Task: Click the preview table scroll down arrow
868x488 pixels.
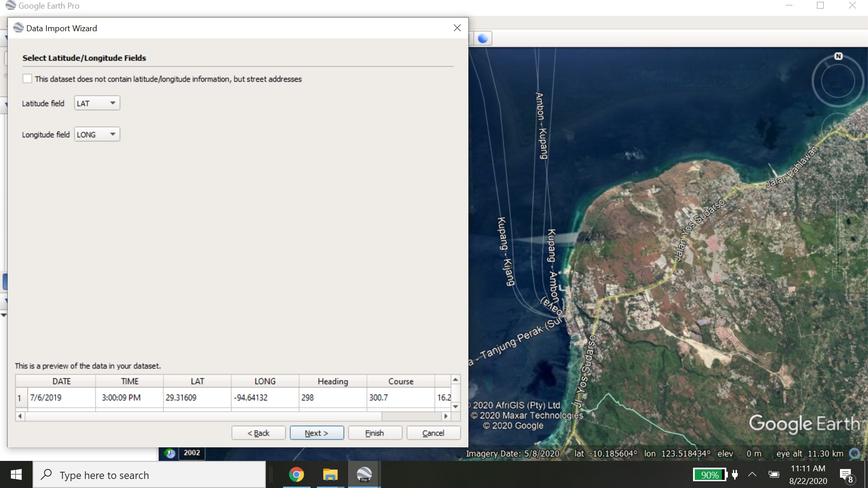Action: (455, 406)
